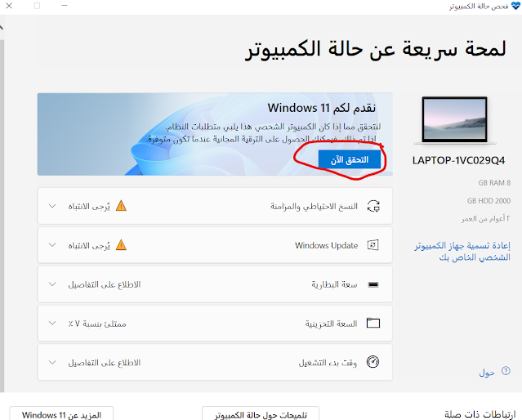Click the backup and sync icon
This screenshot has width=522, height=420.
tap(373, 206)
